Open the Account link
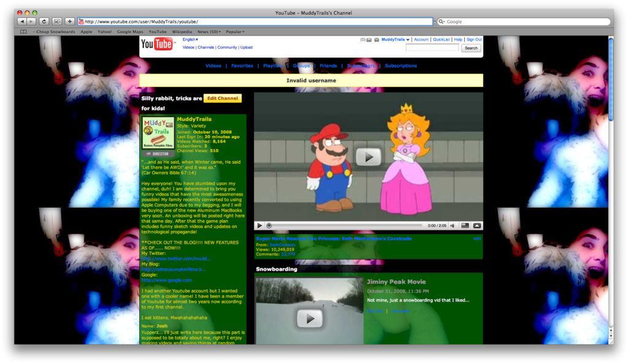Viewport: 628px width, 364px height. coord(421,40)
